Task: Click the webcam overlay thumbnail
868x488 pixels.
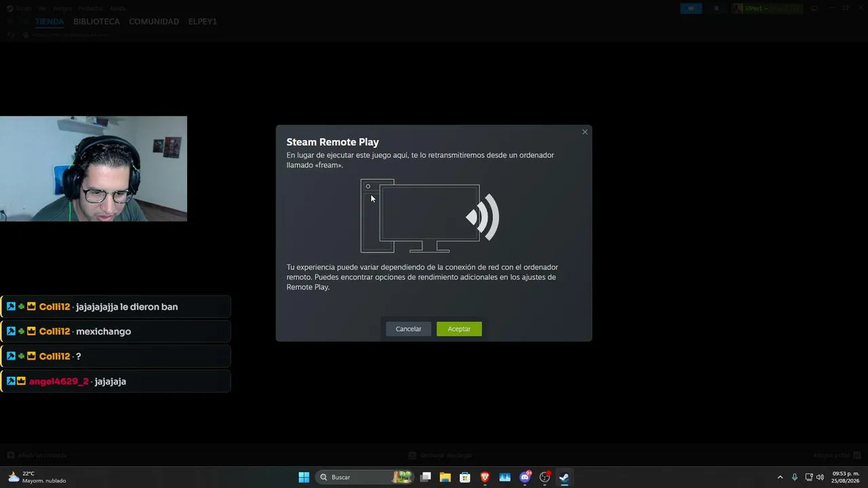Action: (94, 169)
